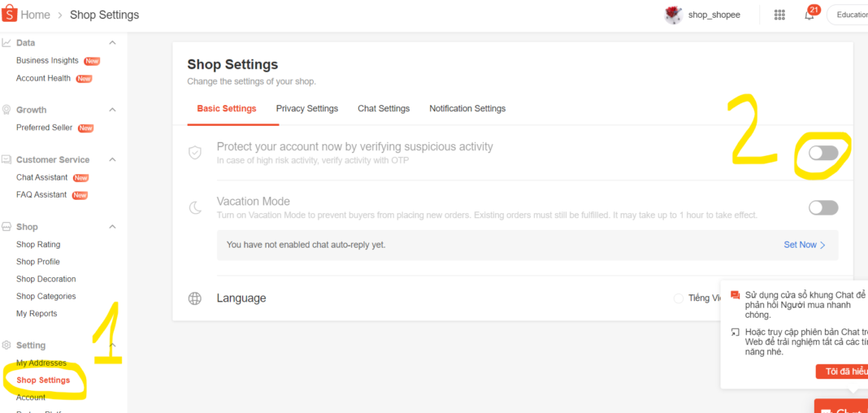Switch to the Notification Settings tab
Image resolution: width=868 pixels, height=413 pixels.
click(468, 108)
